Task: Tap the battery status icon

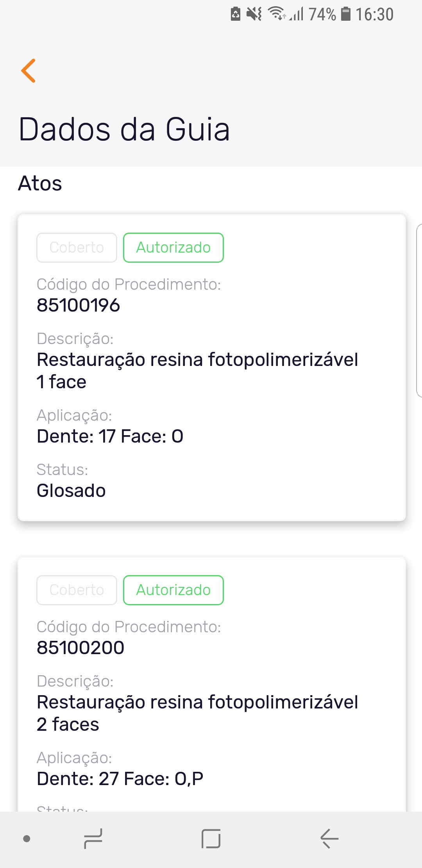Action: [346, 14]
